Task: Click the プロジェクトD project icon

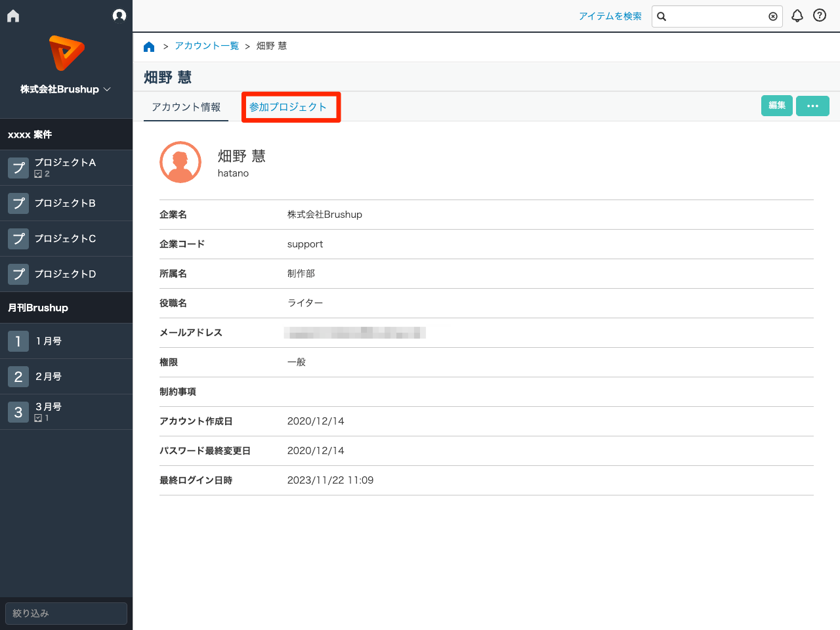Action: coord(18,274)
